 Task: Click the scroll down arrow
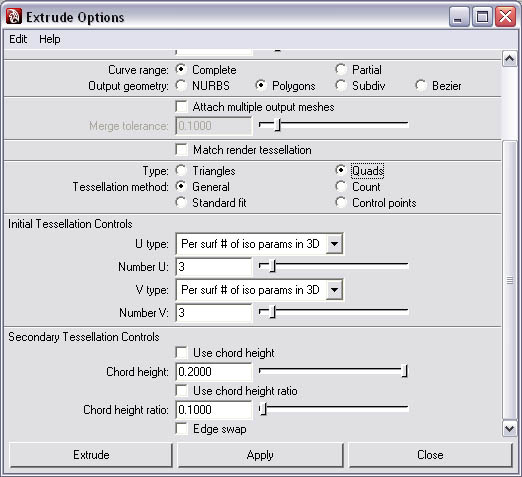click(x=509, y=428)
